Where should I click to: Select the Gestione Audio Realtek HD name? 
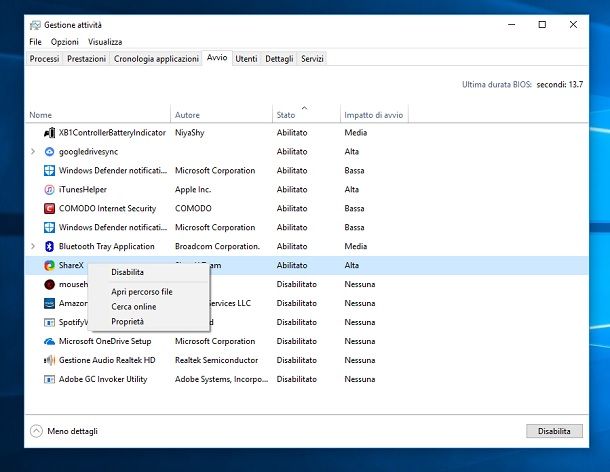107,360
